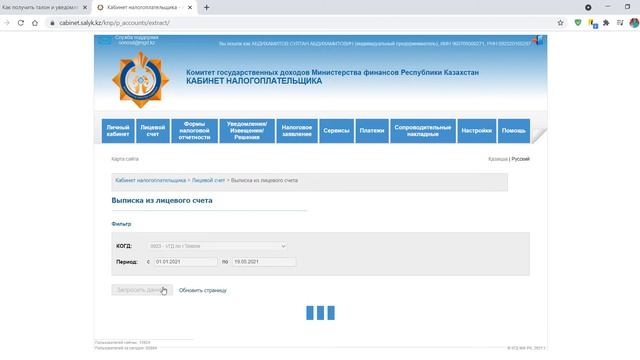Open the Лицевой счет menu

153,131
